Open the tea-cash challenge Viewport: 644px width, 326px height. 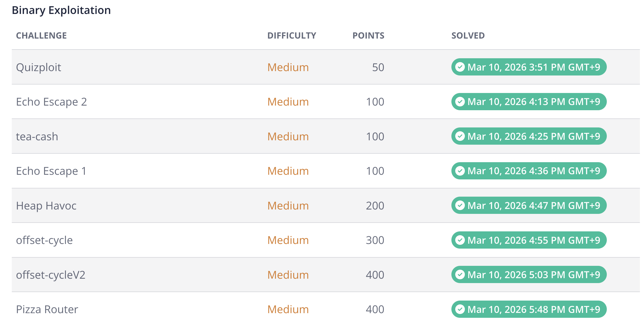[x=37, y=136]
